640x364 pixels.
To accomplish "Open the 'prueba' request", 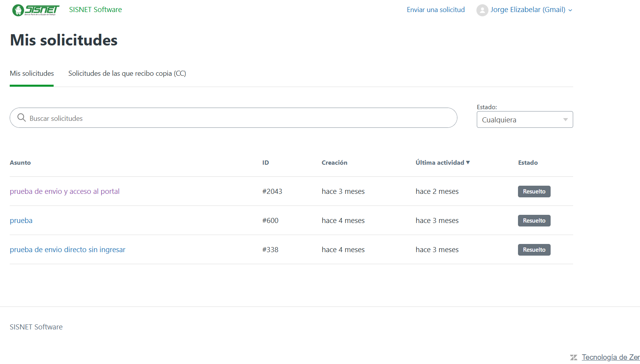I will 21,220.
